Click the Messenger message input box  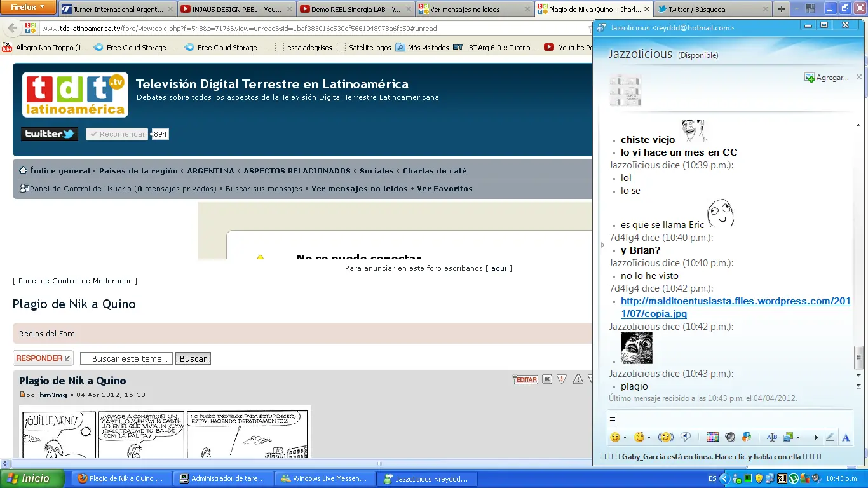[729, 419]
